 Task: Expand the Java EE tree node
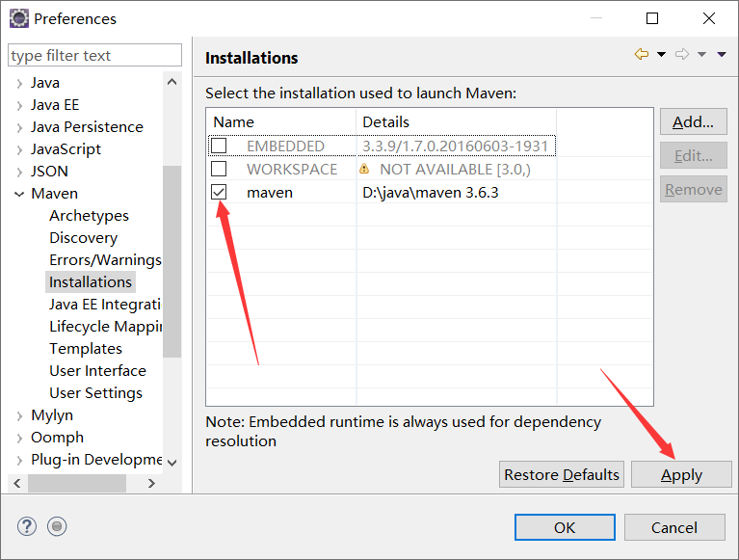click(19, 106)
